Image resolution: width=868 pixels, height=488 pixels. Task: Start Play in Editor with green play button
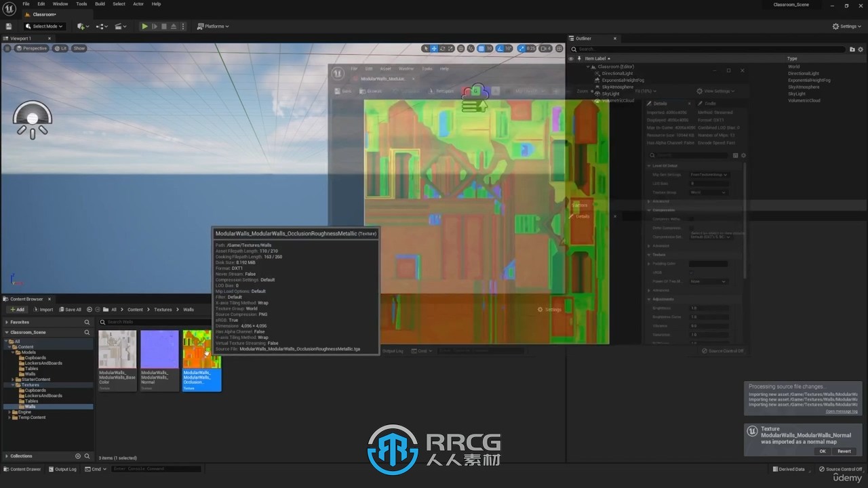point(144,26)
